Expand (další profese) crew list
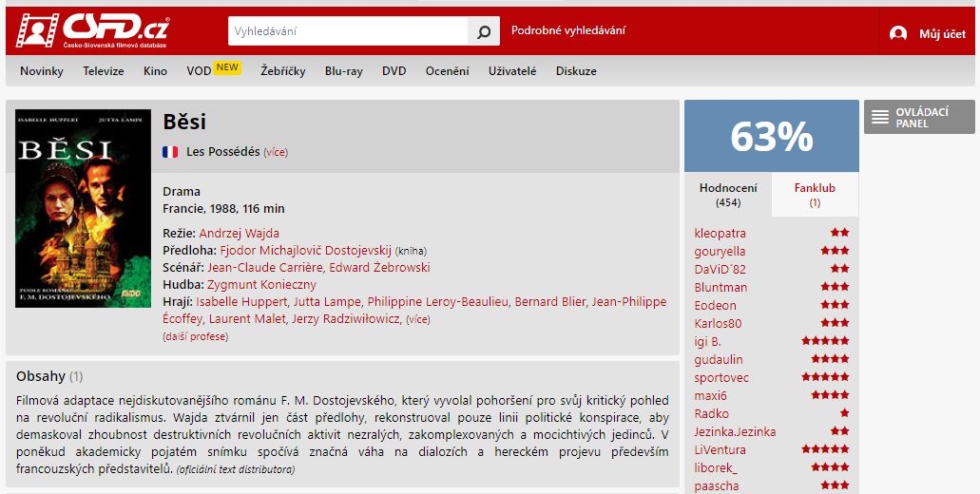980x494 pixels. coord(196,336)
